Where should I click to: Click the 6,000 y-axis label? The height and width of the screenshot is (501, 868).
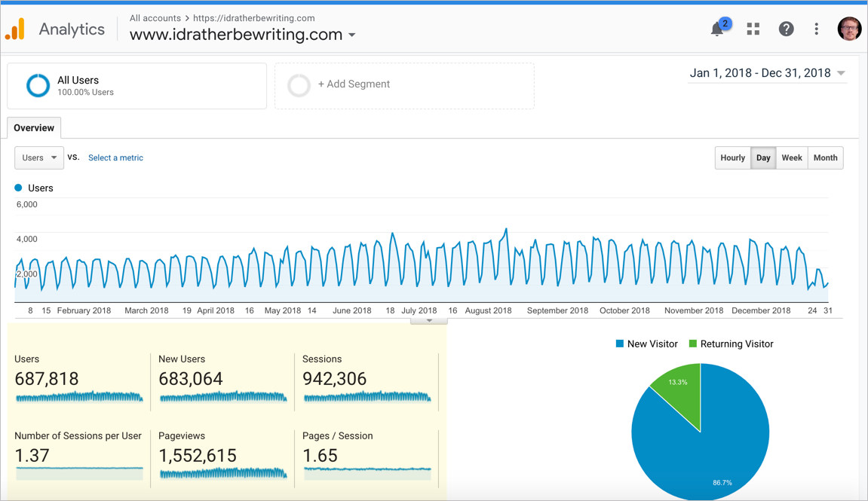pyautogui.click(x=27, y=205)
